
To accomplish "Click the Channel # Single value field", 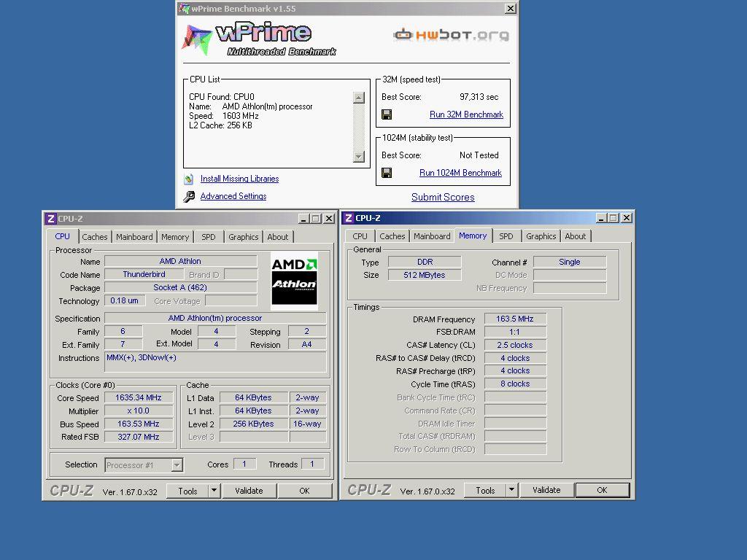I will pos(570,262).
